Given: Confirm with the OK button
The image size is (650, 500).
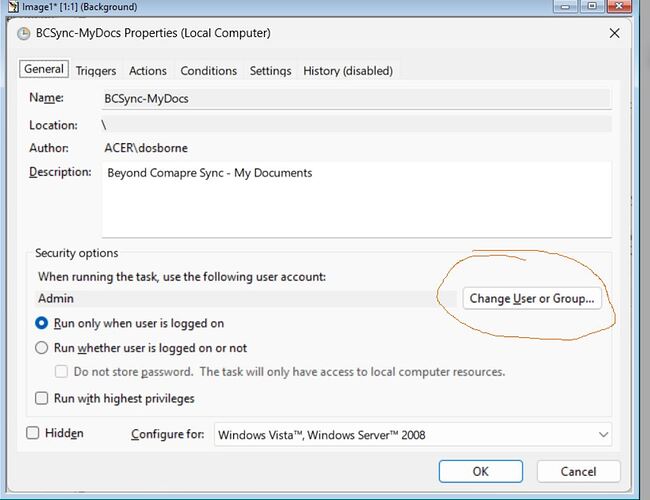Looking at the screenshot, I should click(x=481, y=471).
